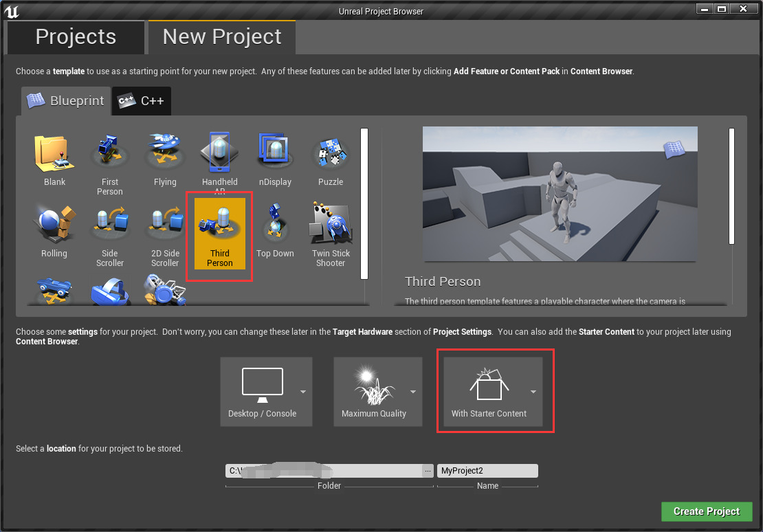The image size is (763, 532).
Task: Select the Third Person template
Action: [219, 234]
